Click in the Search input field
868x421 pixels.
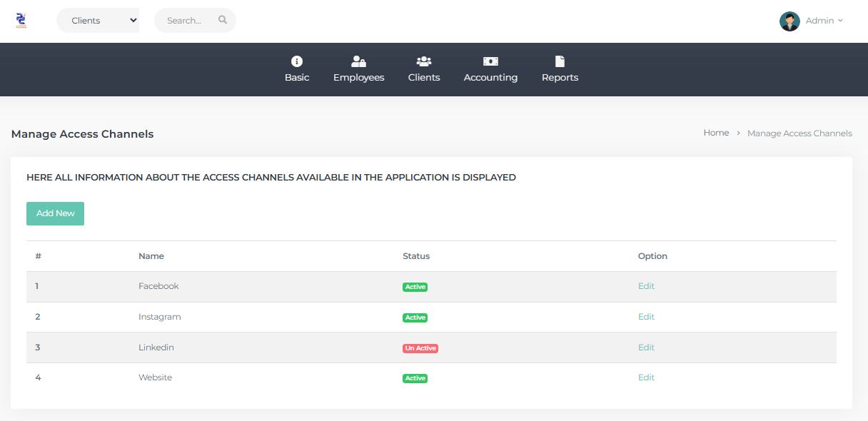coord(186,21)
